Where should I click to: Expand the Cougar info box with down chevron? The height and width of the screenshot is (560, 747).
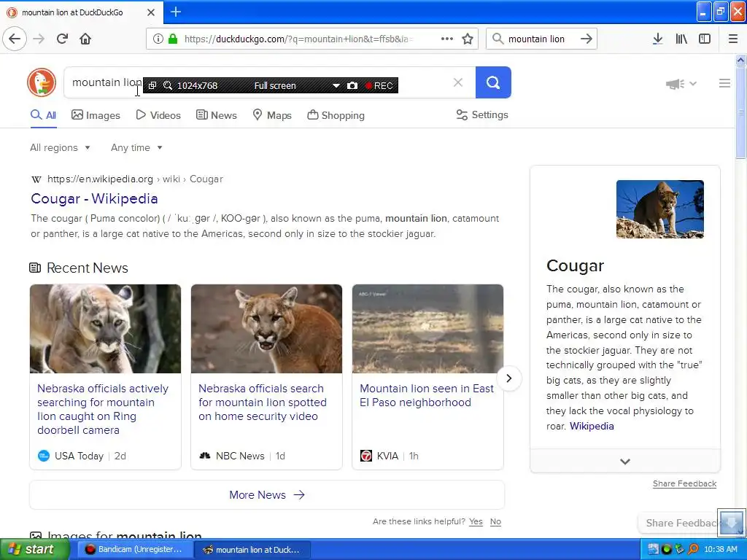[625, 461]
